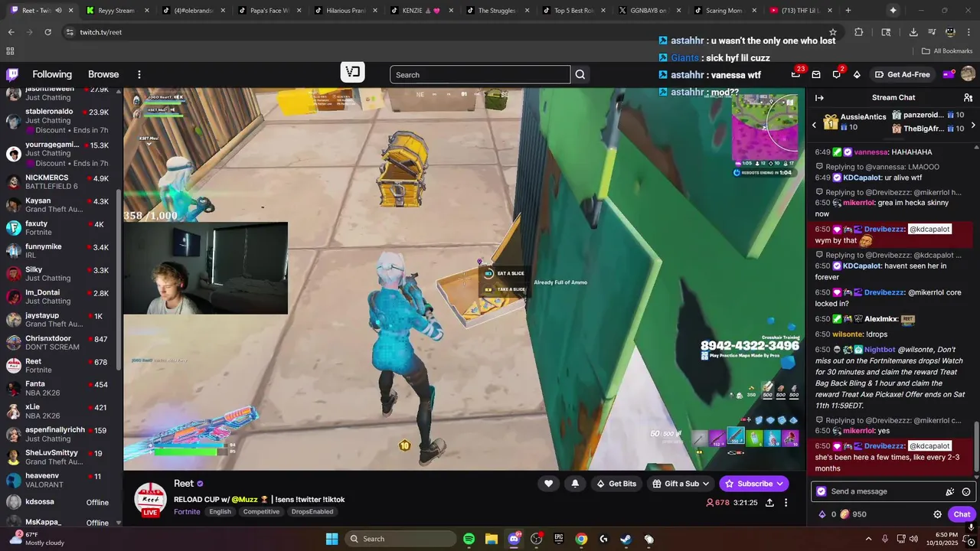Click the chat identity badge icon in message box
The width and height of the screenshot is (980, 551).
[822, 491]
